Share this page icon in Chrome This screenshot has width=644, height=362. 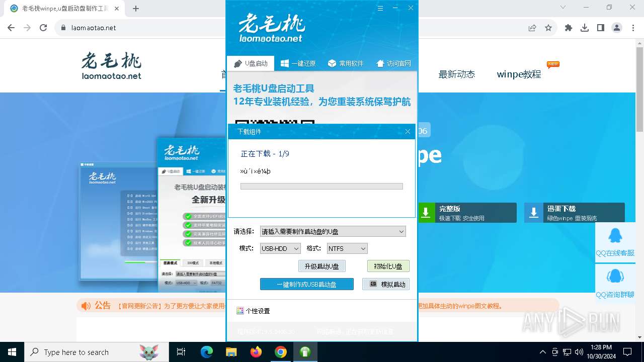[532, 28]
